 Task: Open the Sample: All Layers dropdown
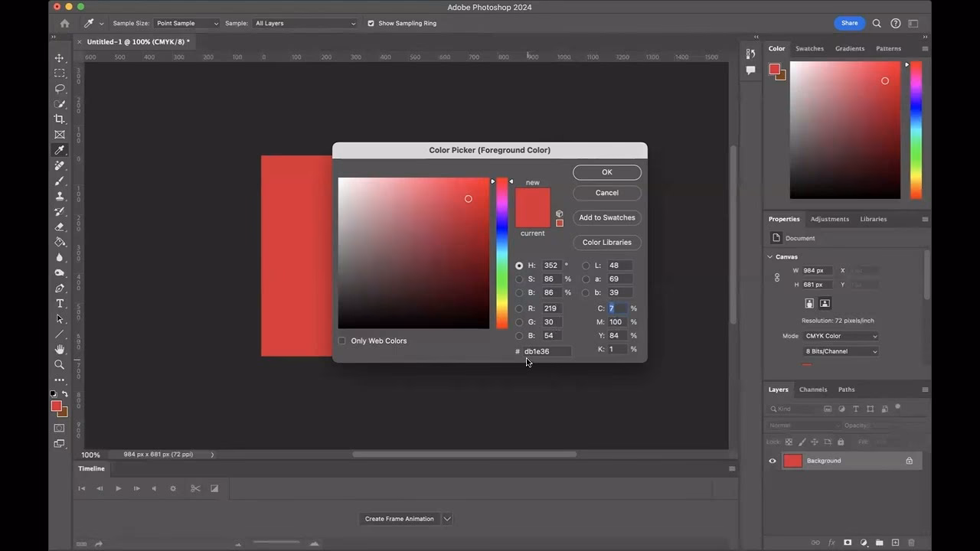pyautogui.click(x=305, y=23)
